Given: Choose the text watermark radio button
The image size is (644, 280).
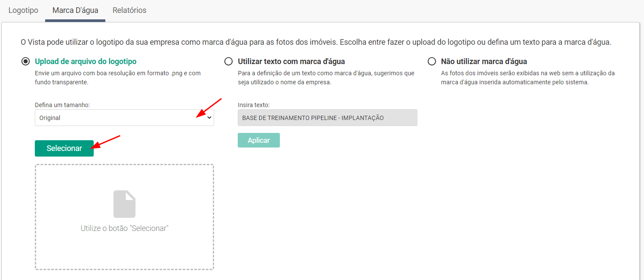Looking at the screenshot, I should 228,62.
